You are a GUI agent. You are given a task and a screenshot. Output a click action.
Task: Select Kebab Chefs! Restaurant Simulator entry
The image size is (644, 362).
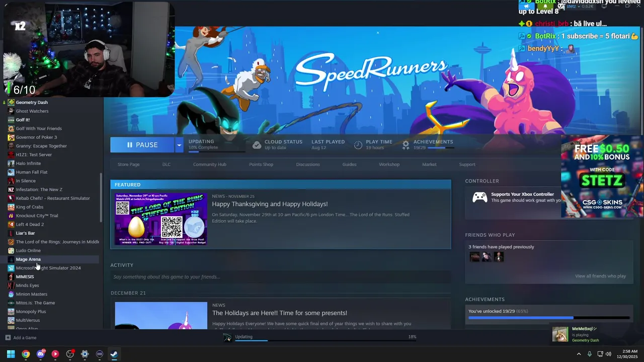[53, 198]
